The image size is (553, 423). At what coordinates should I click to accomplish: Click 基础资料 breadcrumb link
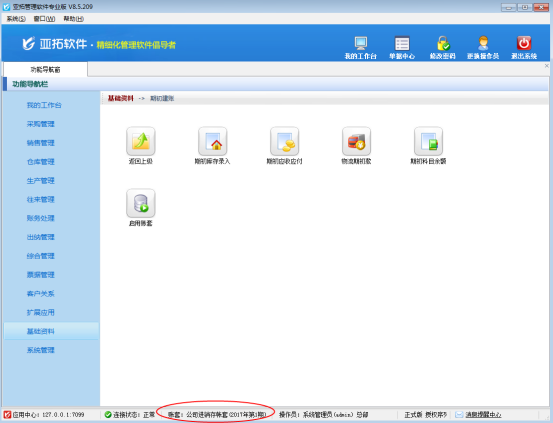coord(121,98)
